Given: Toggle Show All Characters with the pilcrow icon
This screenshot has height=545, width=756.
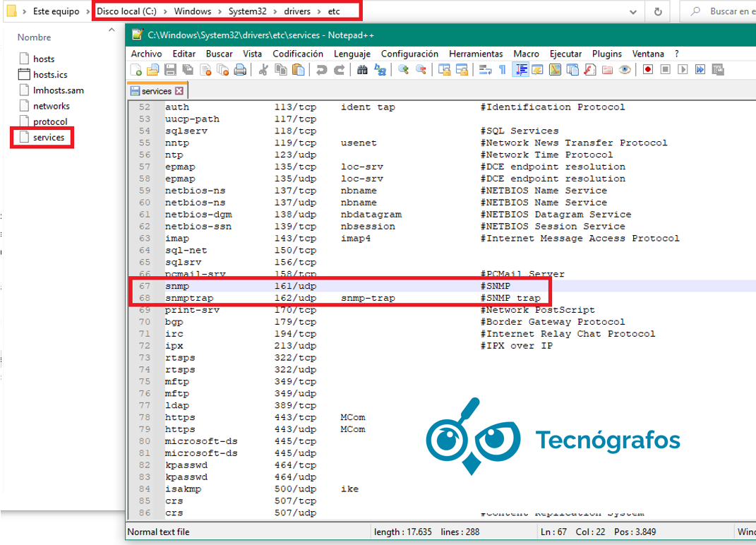Looking at the screenshot, I should pos(503,69).
